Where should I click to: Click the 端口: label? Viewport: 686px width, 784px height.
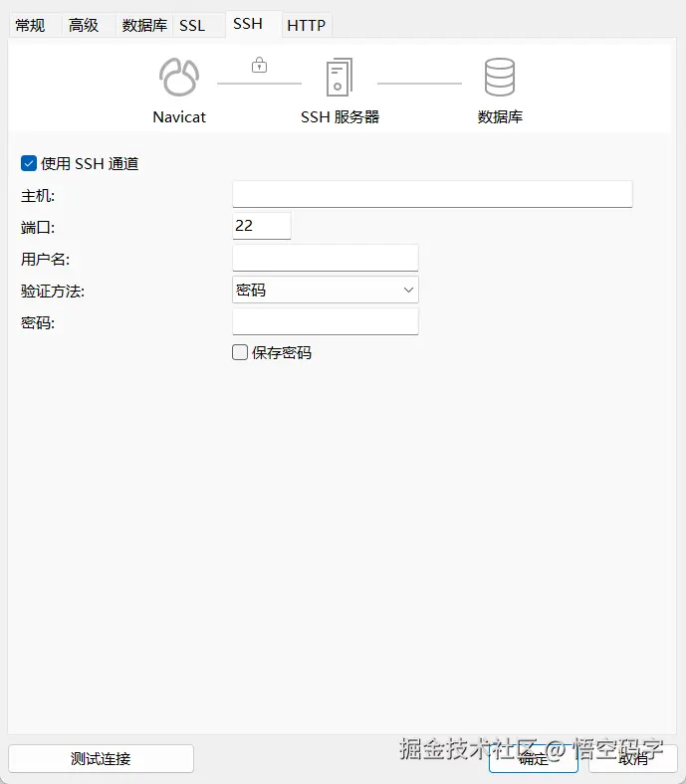(38, 228)
